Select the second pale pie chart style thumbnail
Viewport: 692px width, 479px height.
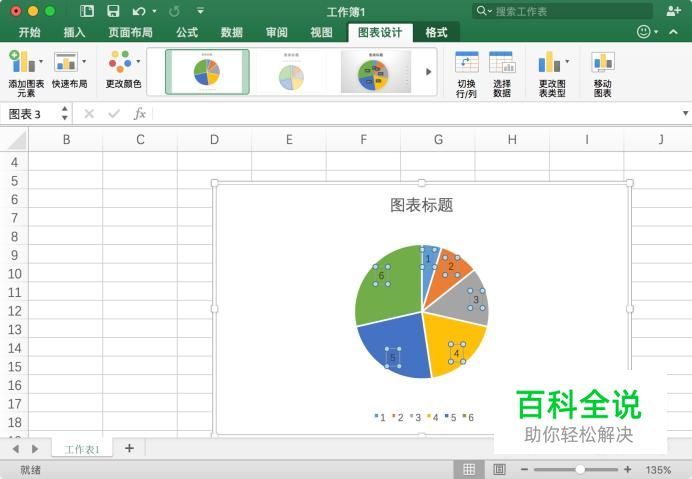click(291, 72)
